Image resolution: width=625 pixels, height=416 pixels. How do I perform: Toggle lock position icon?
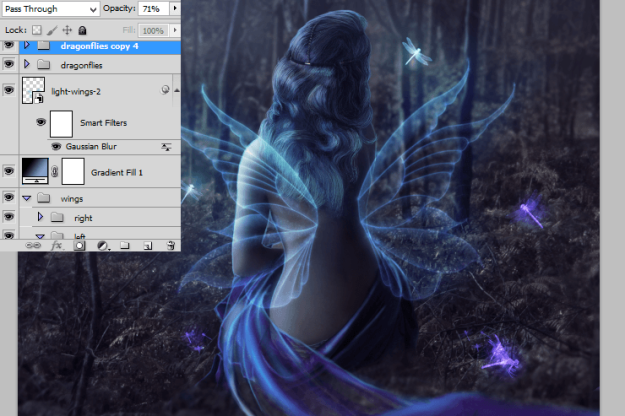coord(67,30)
